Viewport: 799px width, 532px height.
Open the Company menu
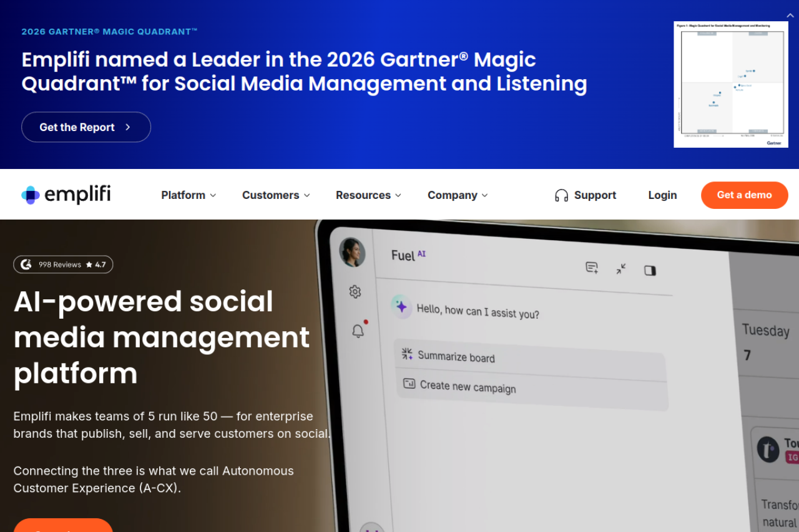click(458, 195)
